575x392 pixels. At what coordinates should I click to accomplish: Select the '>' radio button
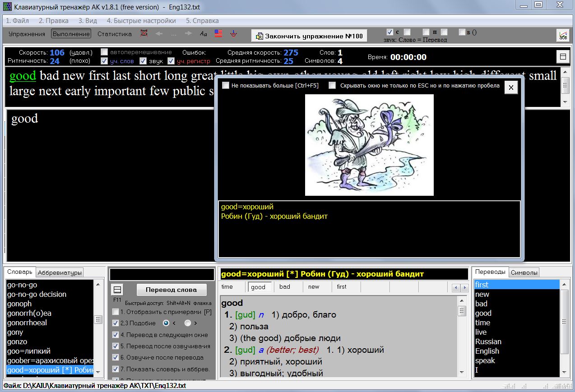pyautogui.click(x=188, y=323)
